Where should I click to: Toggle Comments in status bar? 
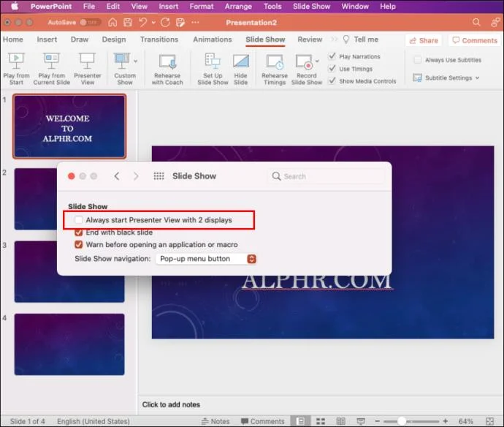263,421
